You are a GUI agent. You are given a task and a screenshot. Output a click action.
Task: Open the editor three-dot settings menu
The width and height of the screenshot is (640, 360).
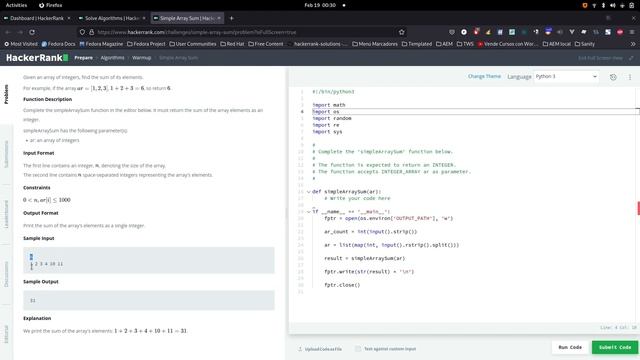pyautogui.click(x=630, y=77)
